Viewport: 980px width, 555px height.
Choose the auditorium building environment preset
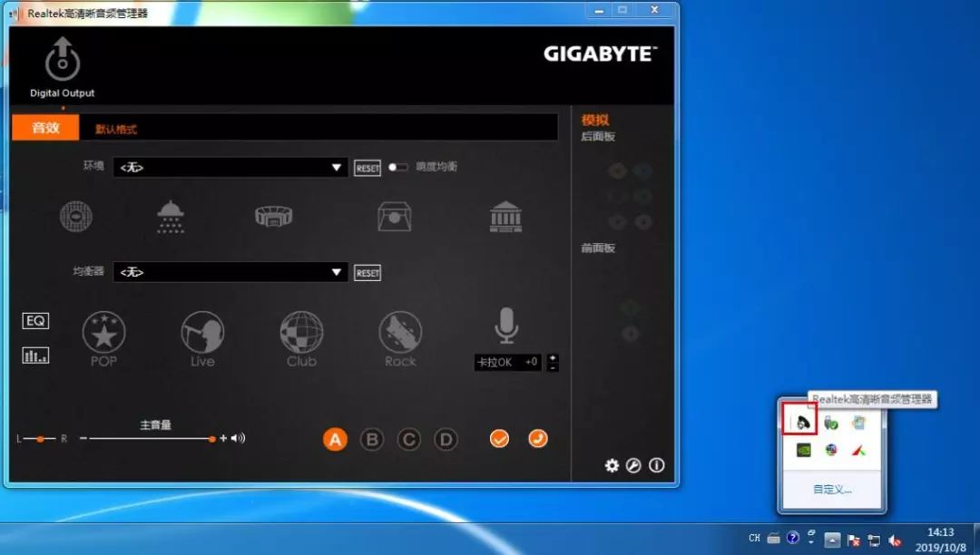505,217
